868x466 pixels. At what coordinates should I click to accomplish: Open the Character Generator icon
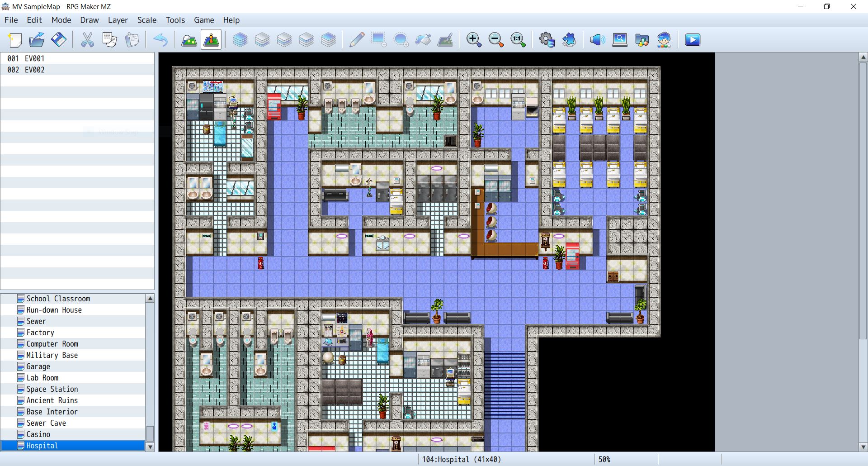click(x=664, y=40)
